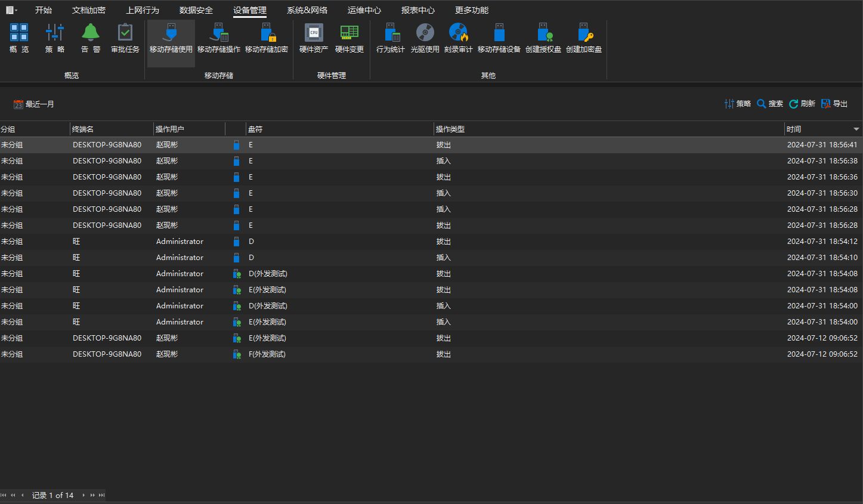Click authorized-disk icon in F(外发测试) row

click(x=236, y=354)
